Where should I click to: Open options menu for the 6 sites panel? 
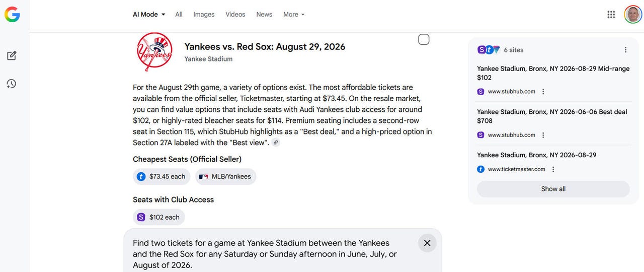[x=625, y=50]
